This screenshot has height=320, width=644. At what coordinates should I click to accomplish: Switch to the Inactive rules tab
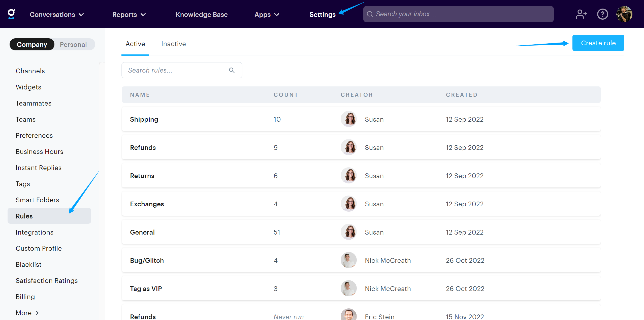[173, 44]
